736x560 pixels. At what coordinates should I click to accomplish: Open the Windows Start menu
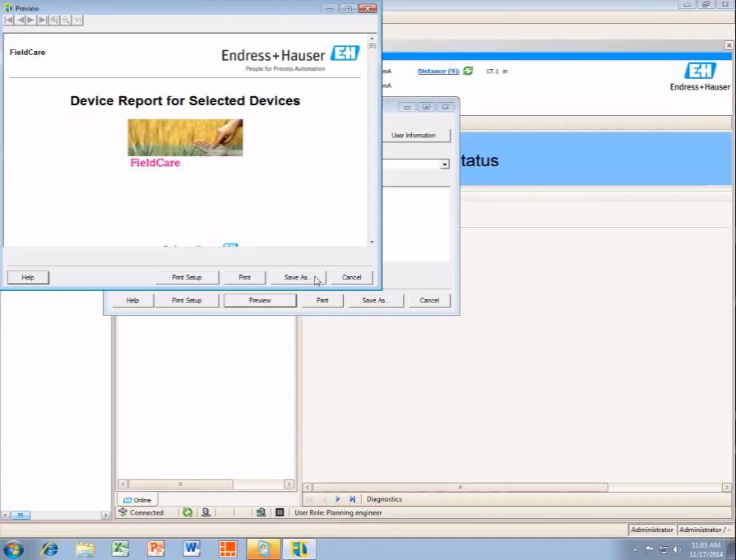pyautogui.click(x=13, y=549)
